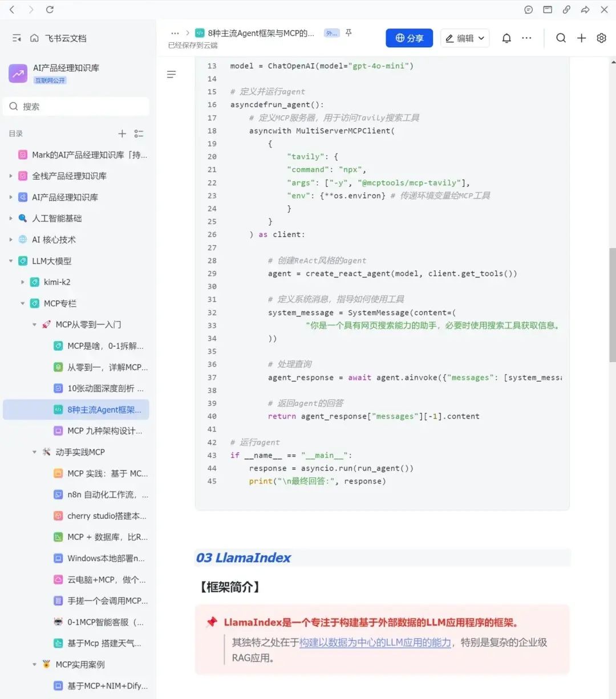Click the search magnifier in top toolbar
Image resolution: width=616 pixels, height=699 pixels.
click(x=561, y=38)
